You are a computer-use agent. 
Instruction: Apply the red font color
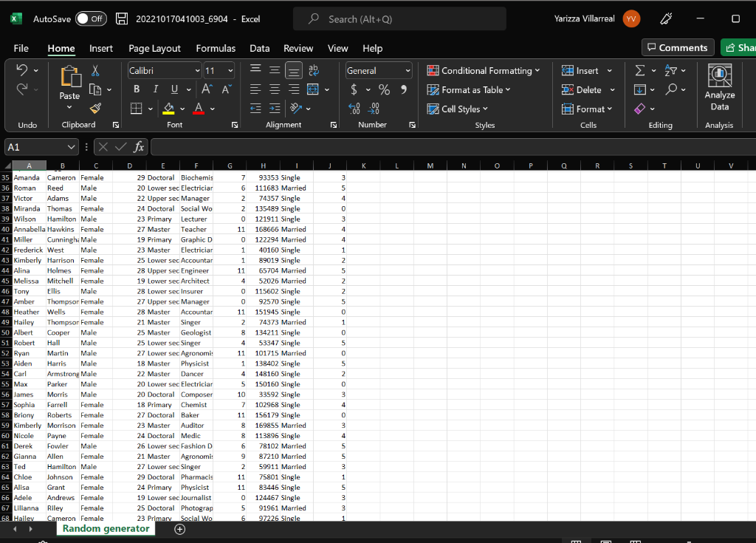[x=199, y=109]
